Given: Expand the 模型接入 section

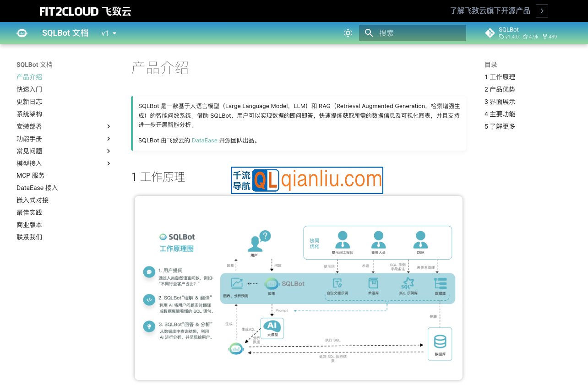Looking at the screenshot, I should pyautogui.click(x=109, y=163).
